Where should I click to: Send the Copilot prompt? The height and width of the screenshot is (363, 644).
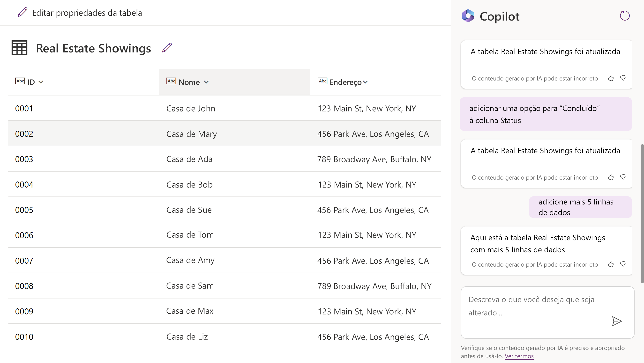617,321
